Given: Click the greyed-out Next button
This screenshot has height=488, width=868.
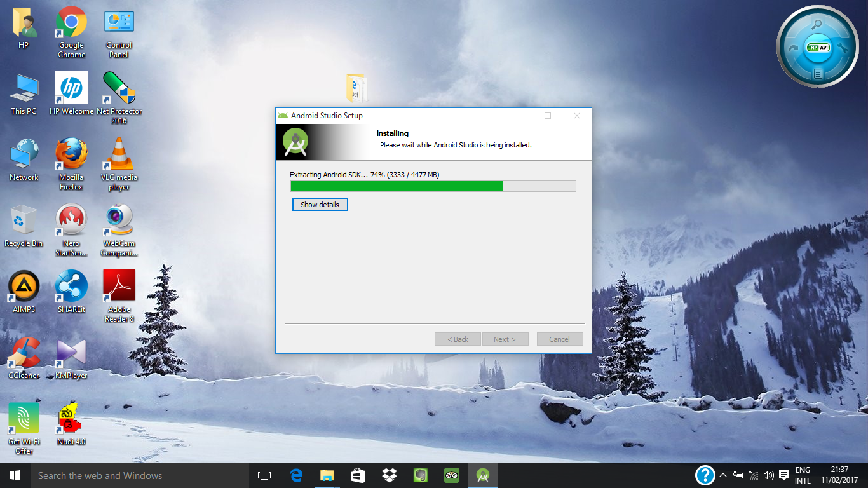Looking at the screenshot, I should [x=505, y=339].
